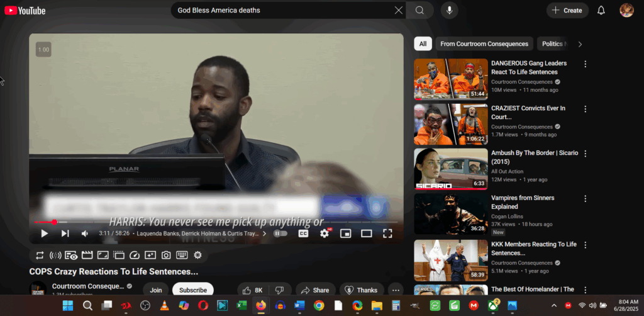This screenshot has height=316, width=644.
Task: Show hidden system tray icons
Action: click(x=553, y=305)
